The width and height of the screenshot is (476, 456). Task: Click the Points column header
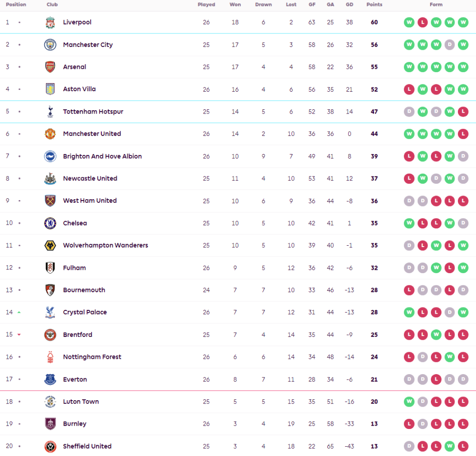(x=374, y=5)
